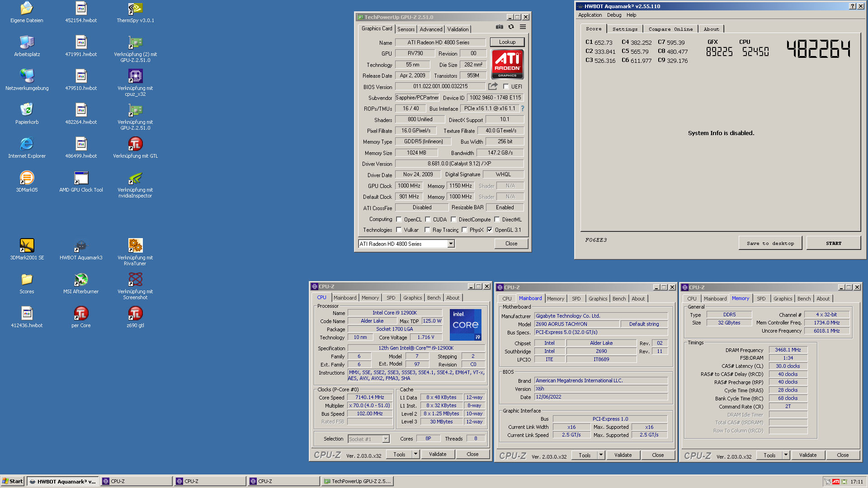Toggle the OpenCL checkbox

click(x=399, y=220)
